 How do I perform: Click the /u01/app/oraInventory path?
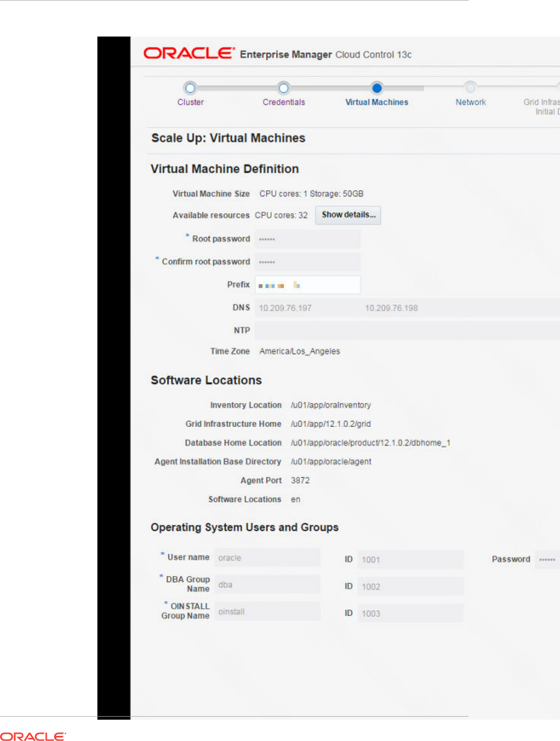(x=331, y=405)
